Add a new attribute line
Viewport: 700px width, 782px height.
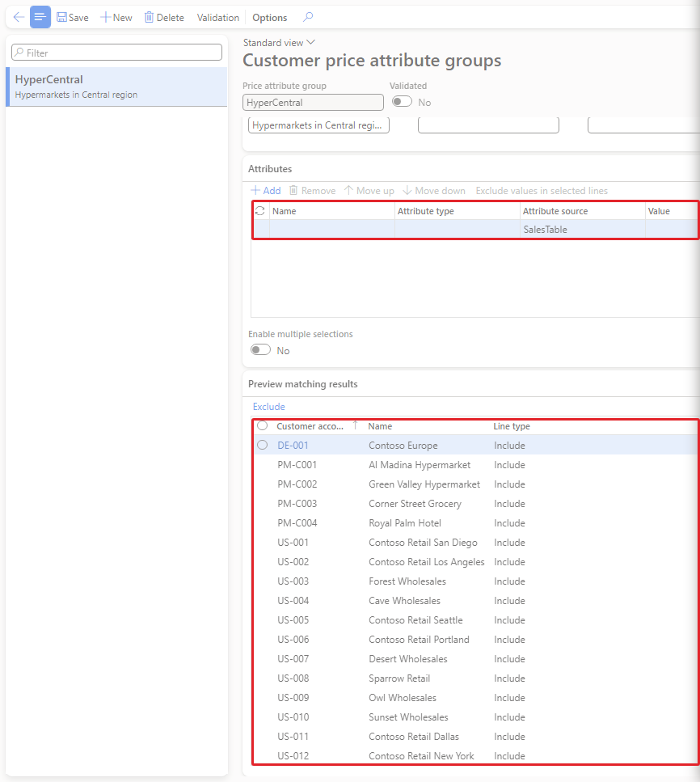(x=266, y=191)
